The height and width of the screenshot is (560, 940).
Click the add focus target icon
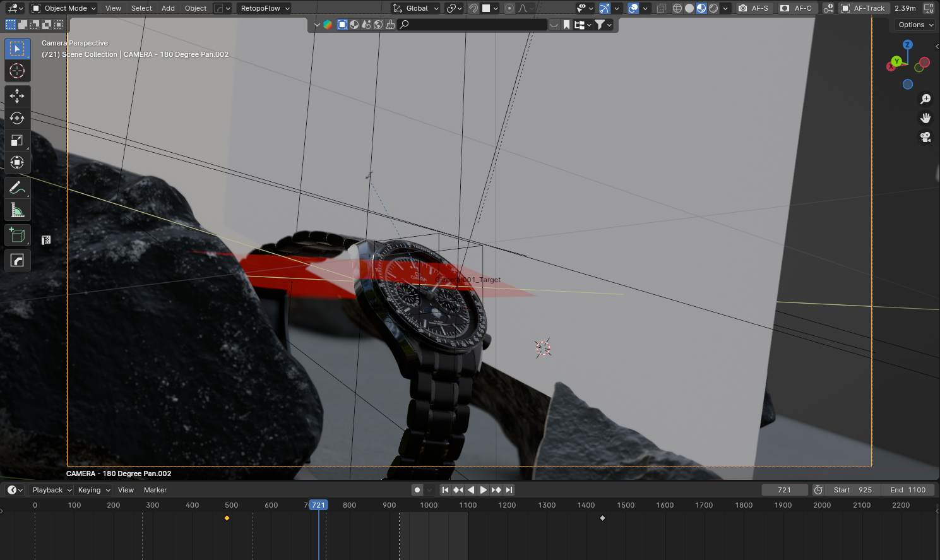(828, 8)
